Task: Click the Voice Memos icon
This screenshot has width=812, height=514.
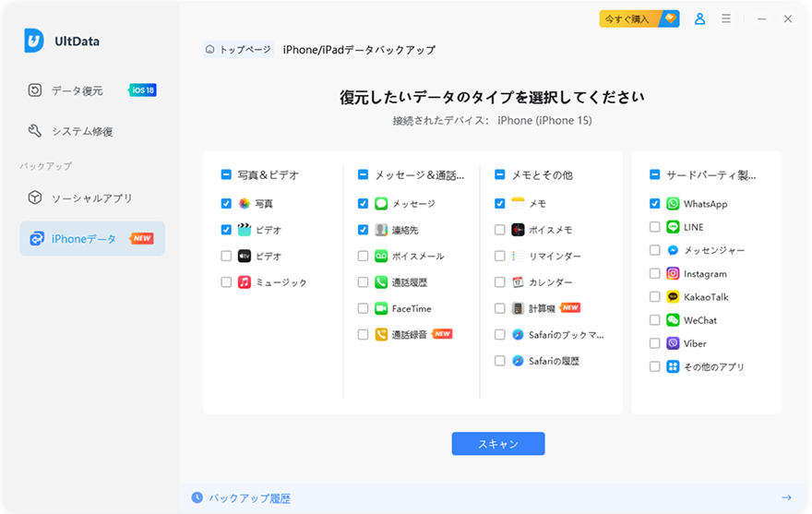Action: point(518,230)
